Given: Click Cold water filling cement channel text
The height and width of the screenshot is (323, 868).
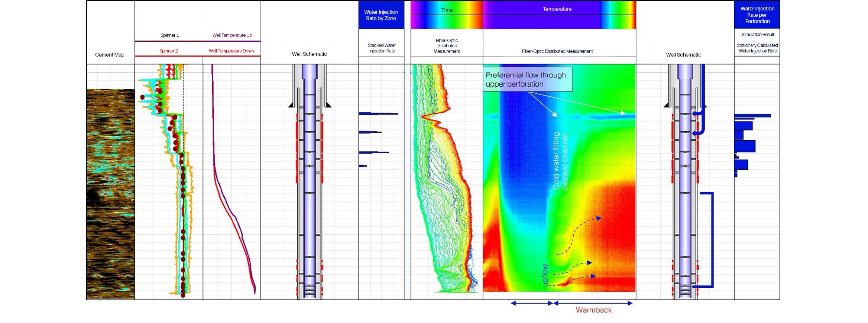Looking at the screenshot, I should [x=560, y=161].
